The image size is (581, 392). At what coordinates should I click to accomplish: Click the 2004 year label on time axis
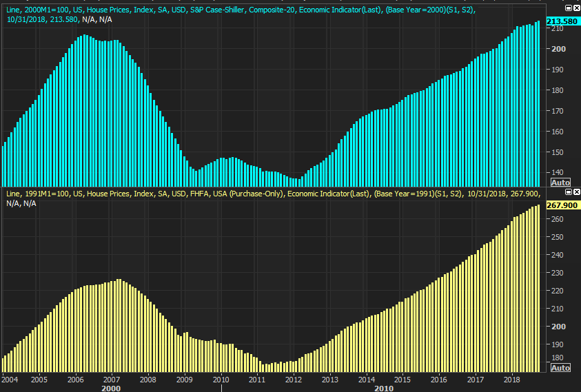point(10,379)
